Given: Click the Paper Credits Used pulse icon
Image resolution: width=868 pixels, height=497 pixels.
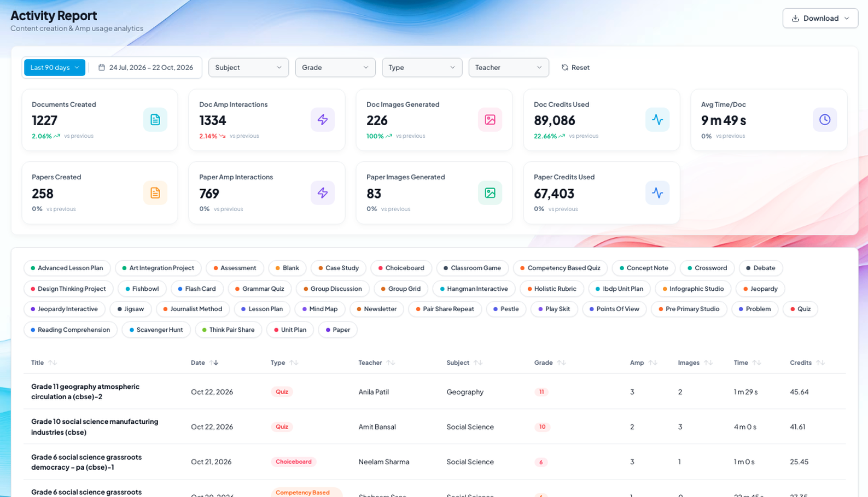Looking at the screenshot, I should [x=657, y=193].
